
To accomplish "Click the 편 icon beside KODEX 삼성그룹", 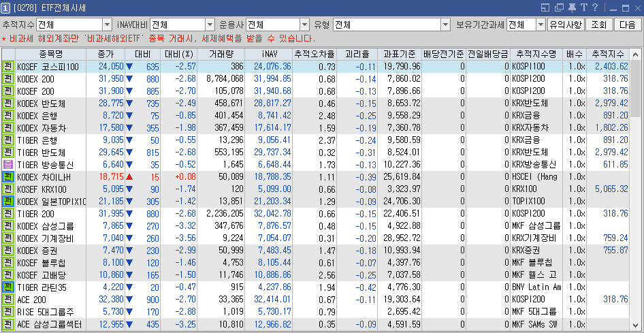I will [8, 226].
